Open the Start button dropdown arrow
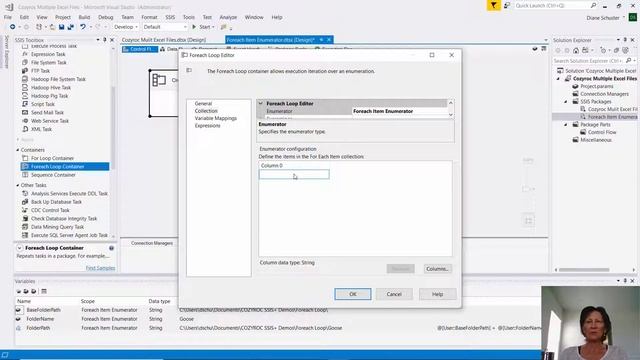640x360 pixels. pyautogui.click(x=213, y=27)
